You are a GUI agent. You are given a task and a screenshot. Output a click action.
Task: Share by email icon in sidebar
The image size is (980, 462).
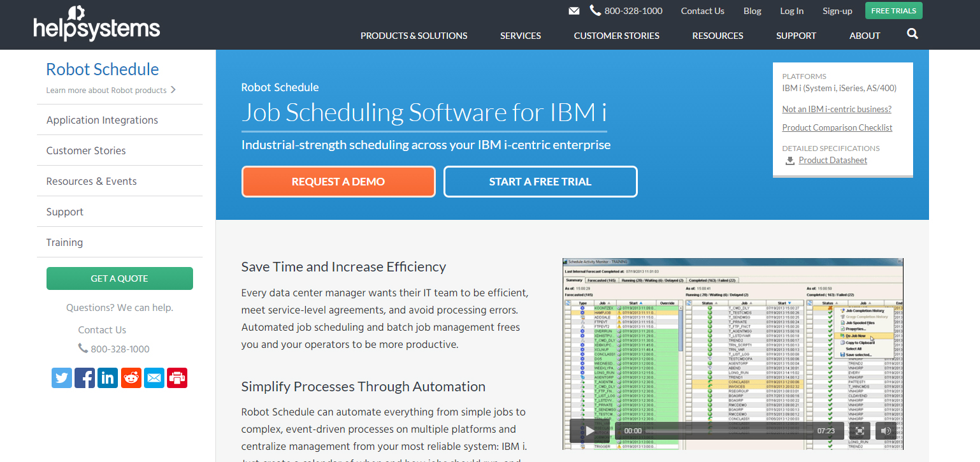(x=154, y=378)
